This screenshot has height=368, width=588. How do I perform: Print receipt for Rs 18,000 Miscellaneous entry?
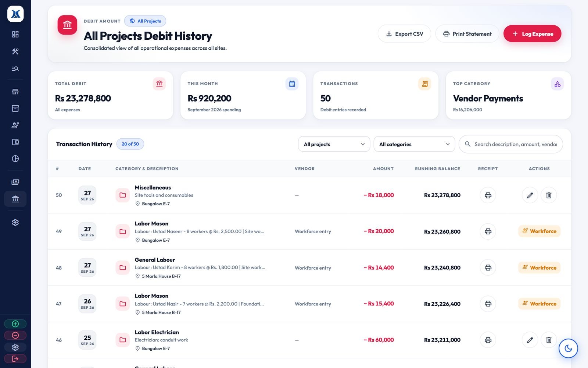[x=488, y=195]
